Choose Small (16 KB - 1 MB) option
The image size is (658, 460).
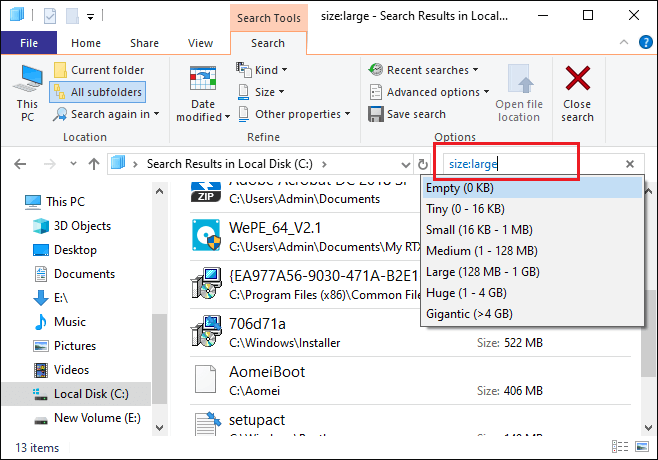coord(532,230)
